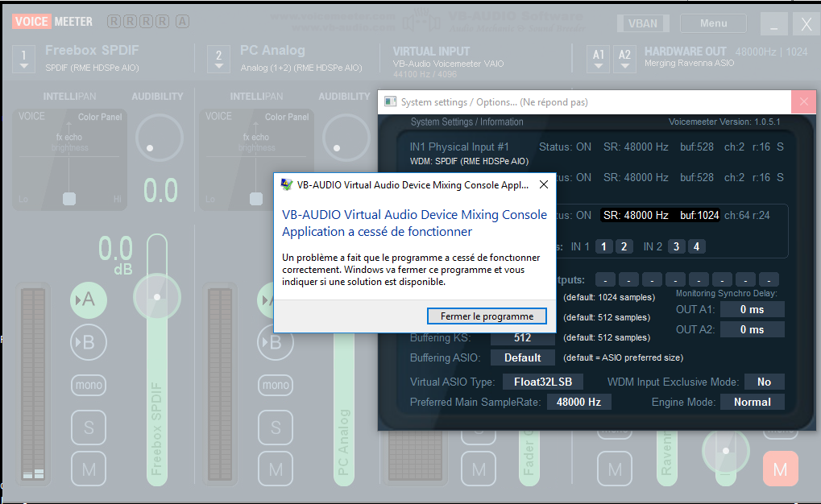Mute the Freebox SPDIF strip with M

click(x=89, y=469)
